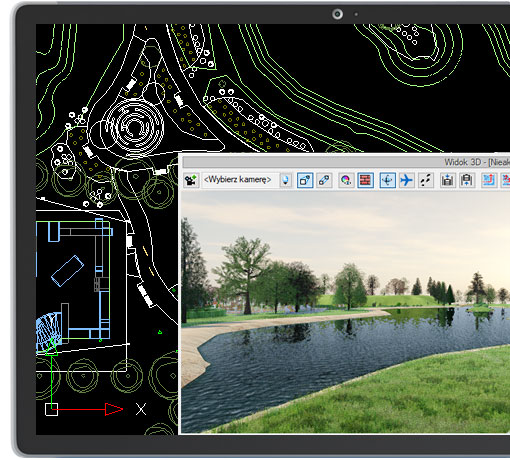
Task: Click the UCS origin square marker
Action: (x=51, y=409)
